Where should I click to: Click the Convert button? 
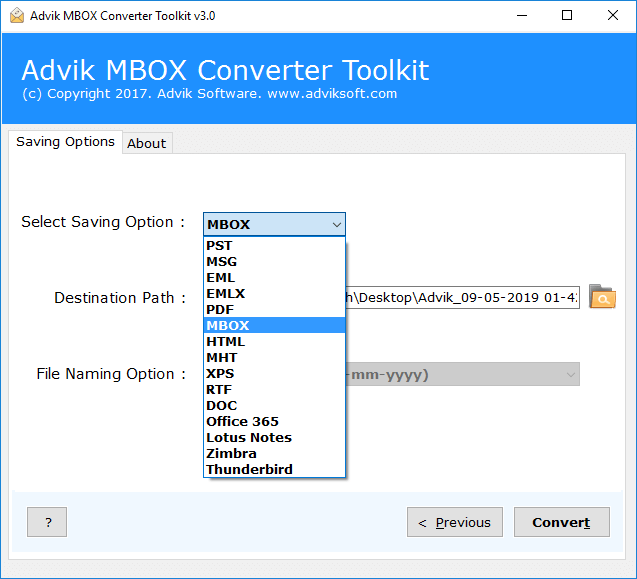[x=561, y=522]
